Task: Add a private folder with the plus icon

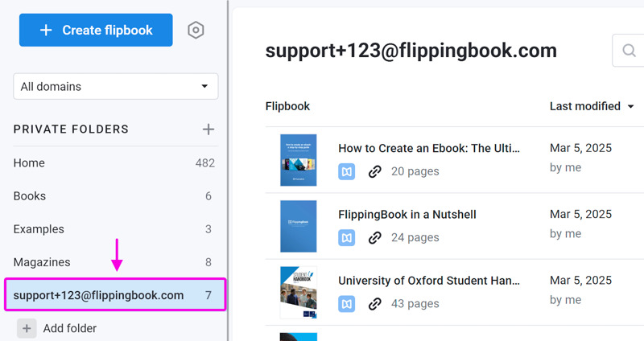Action: click(x=208, y=129)
